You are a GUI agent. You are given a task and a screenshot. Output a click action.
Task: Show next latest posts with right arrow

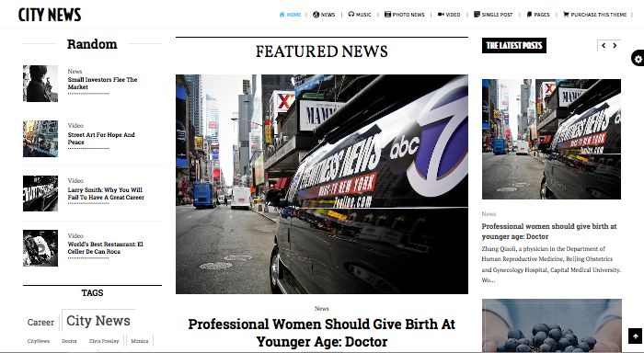tap(615, 46)
